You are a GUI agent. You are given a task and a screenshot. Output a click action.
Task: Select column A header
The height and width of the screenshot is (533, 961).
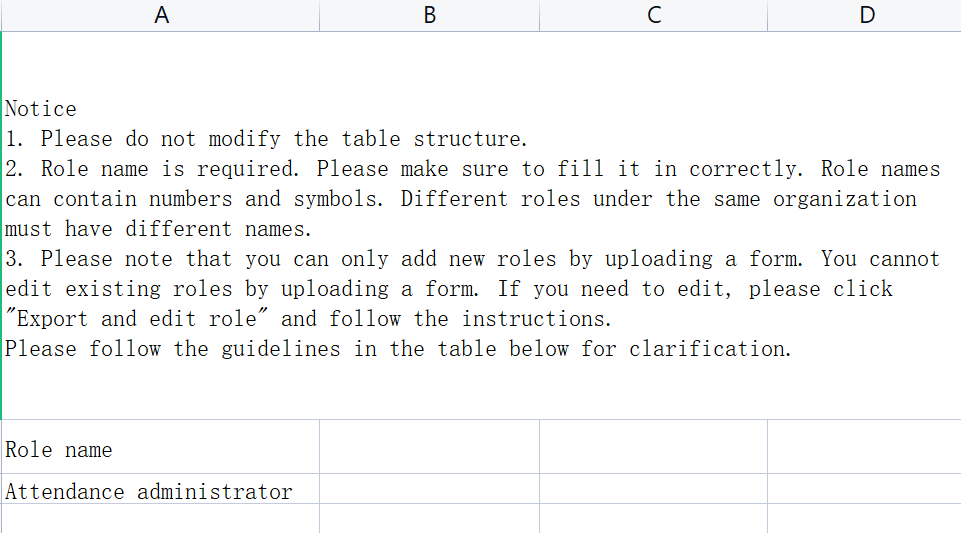pos(160,15)
